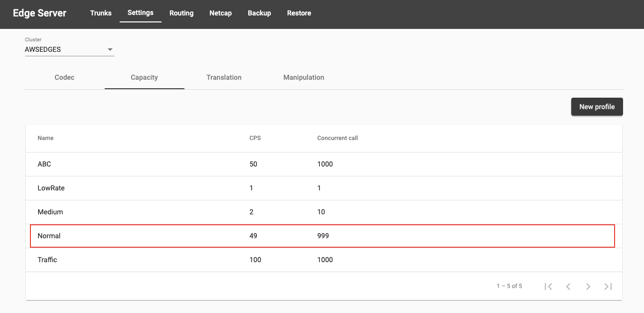644x313 pixels.
Task: Select the AWSEDGES cluster field
Action: click(70, 50)
